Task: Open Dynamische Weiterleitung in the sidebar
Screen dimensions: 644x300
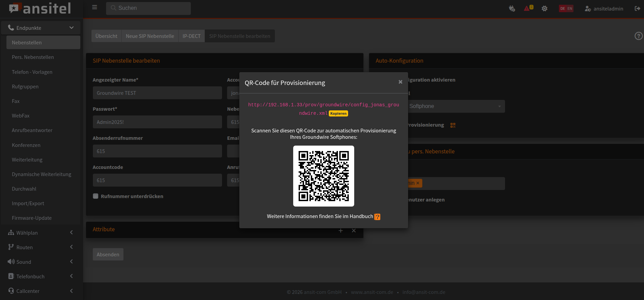Action: [43, 174]
